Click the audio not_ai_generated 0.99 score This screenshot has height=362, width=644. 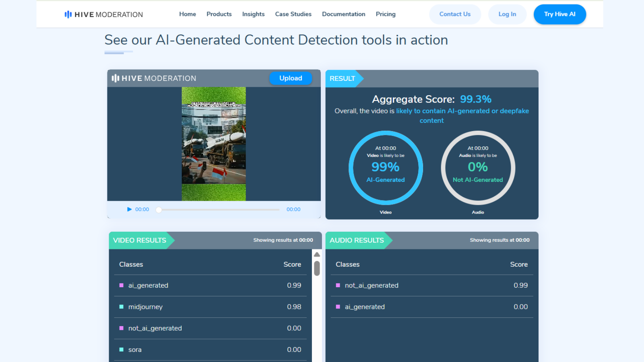pyautogui.click(x=520, y=285)
